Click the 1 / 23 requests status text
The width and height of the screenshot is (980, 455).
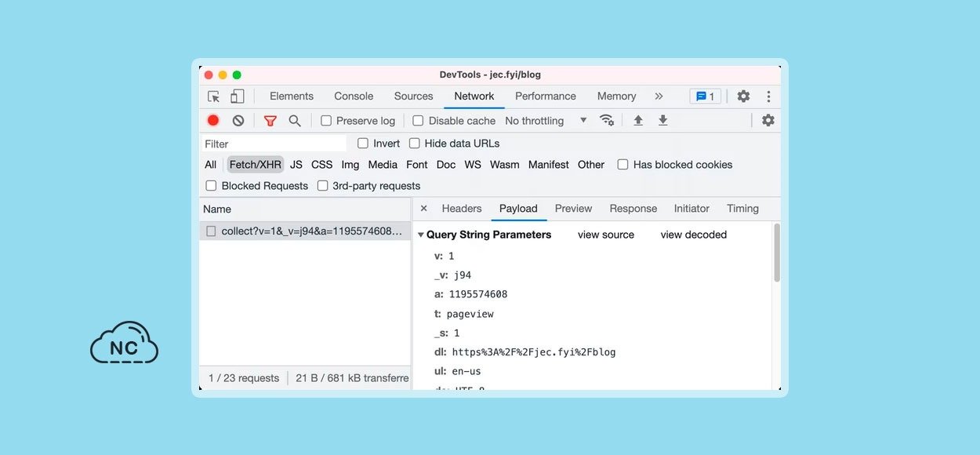click(244, 378)
